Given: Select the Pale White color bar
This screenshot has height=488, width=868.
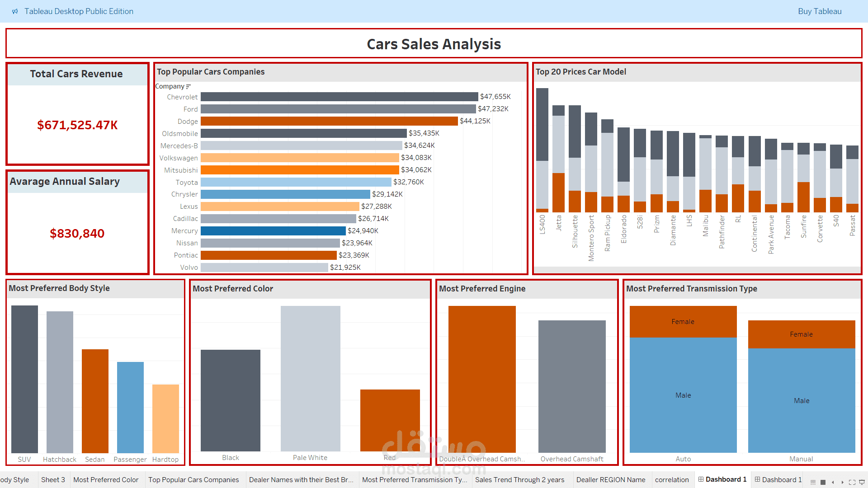Looking at the screenshot, I should [310, 379].
